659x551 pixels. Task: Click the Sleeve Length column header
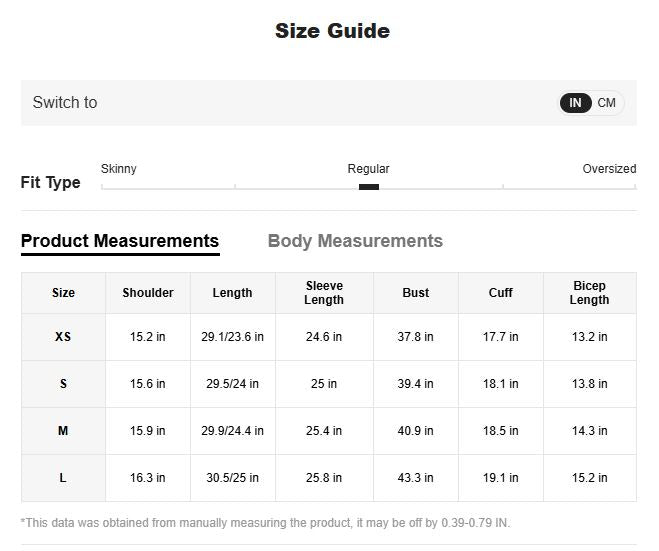click(x=324, y=293)
